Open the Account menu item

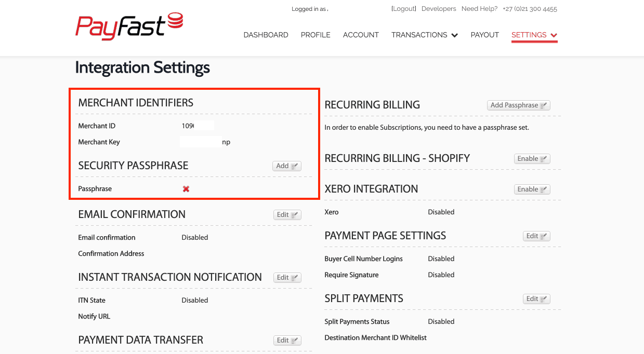point(361,35)
